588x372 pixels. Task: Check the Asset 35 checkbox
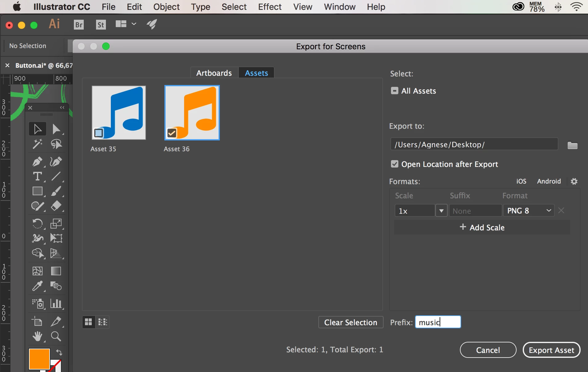[99, 133]
